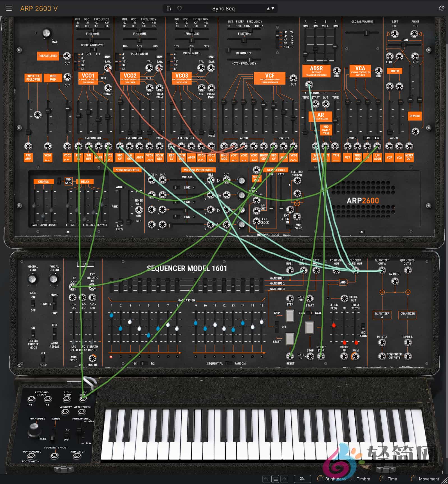This screenshot has height=484, width=448.
Task: Click the QUANTIZED OUT B jack
Action: coord(408,270)
